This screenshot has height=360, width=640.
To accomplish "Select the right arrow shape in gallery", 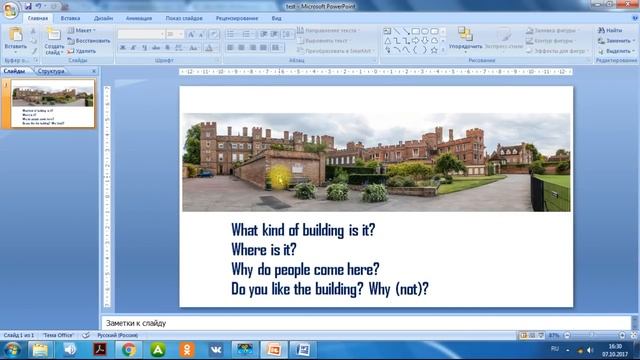I will click(x=416, y=41).
